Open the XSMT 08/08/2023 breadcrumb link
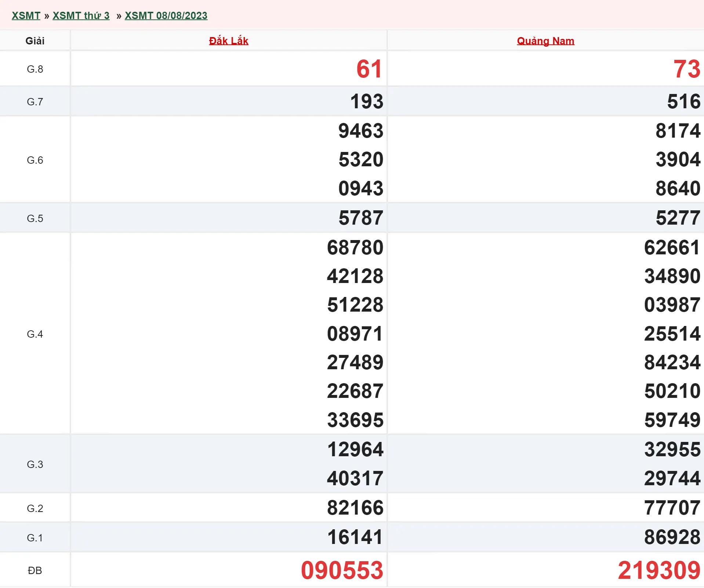The width and height of the screenshot is (704, 588). point(166,15)
